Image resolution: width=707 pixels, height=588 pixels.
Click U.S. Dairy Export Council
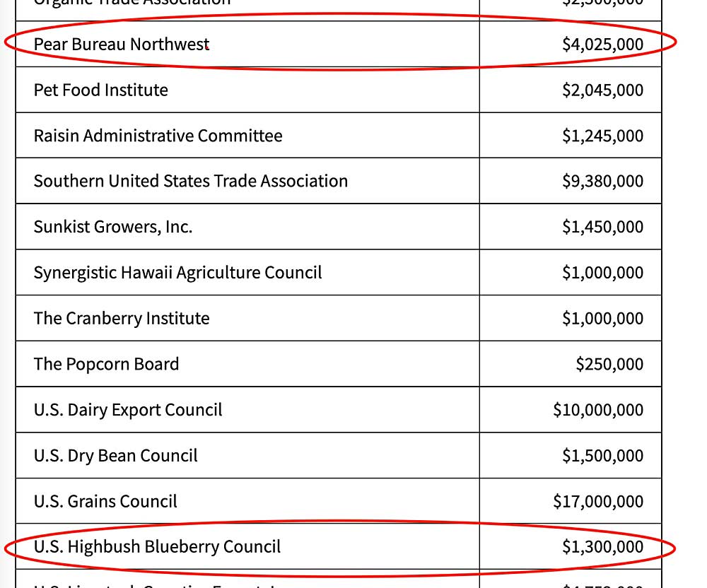click(128, 410)
